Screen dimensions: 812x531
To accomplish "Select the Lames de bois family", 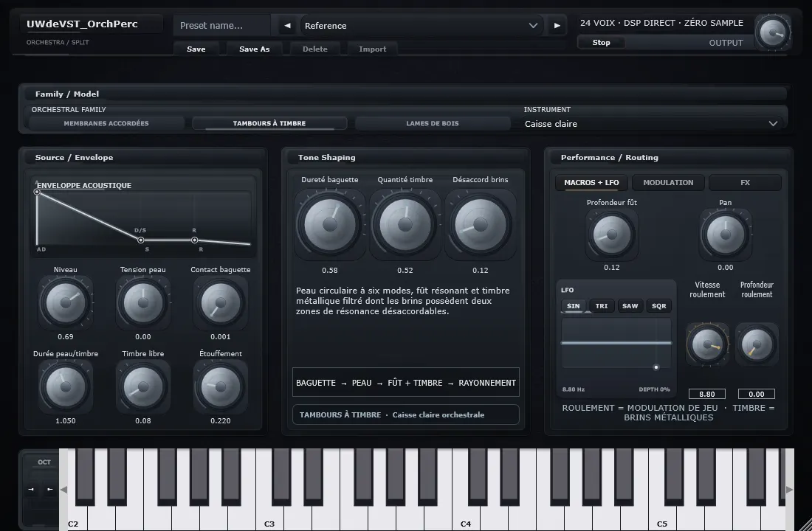I will click(433, 123).
